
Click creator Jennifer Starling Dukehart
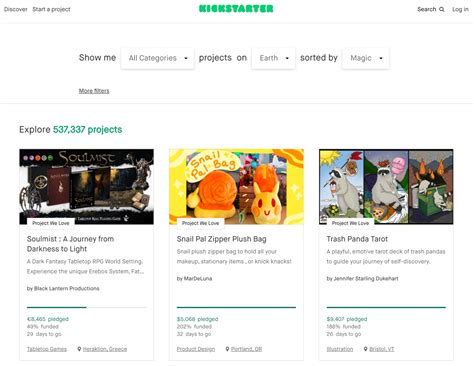click(x=366, y=278)
